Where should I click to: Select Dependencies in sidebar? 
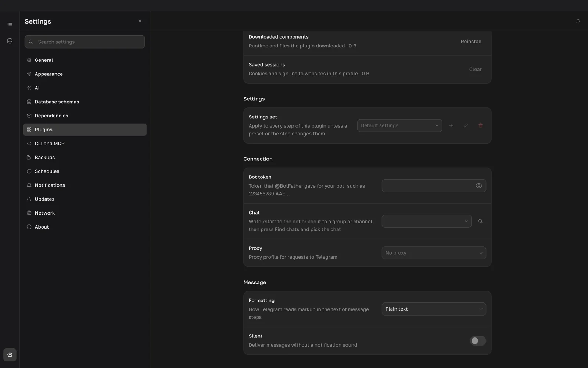[85, 116]
